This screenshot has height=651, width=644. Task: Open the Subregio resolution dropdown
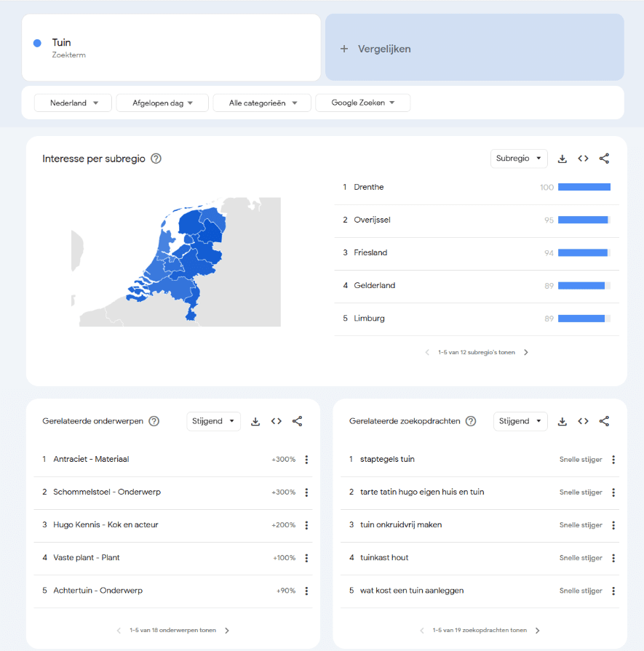click(519, 159)
